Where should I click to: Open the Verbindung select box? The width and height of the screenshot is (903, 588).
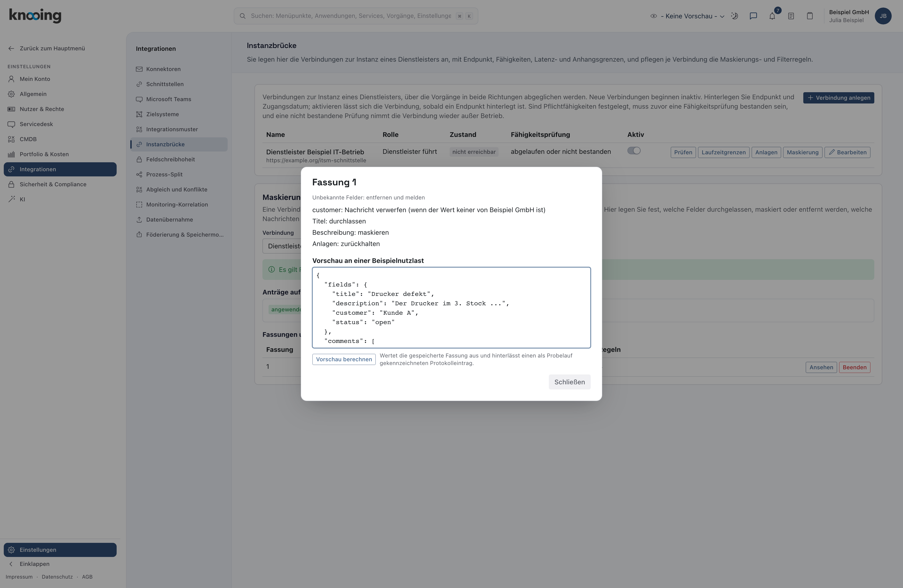281,246
